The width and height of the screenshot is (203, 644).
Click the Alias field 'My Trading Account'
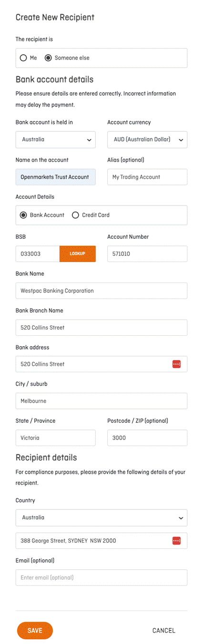147,177
